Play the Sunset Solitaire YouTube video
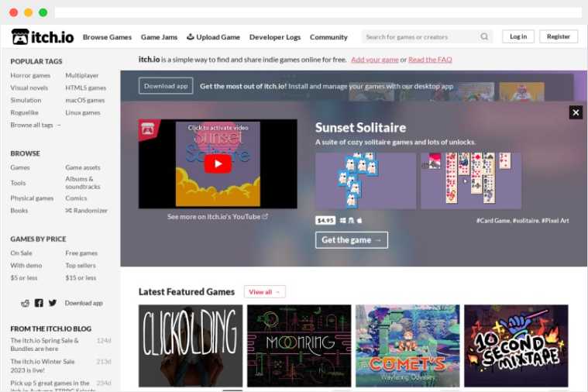The height and width of the screenshot is (392, 588). tap(218, 163)
